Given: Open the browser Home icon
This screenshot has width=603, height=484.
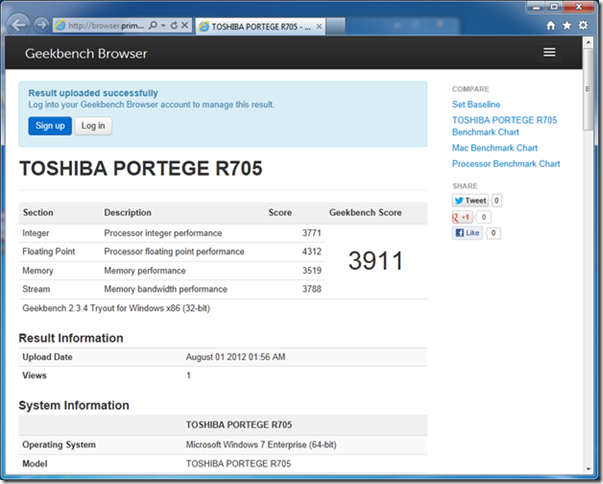Looking at the screenshot, I should (551, 25).
